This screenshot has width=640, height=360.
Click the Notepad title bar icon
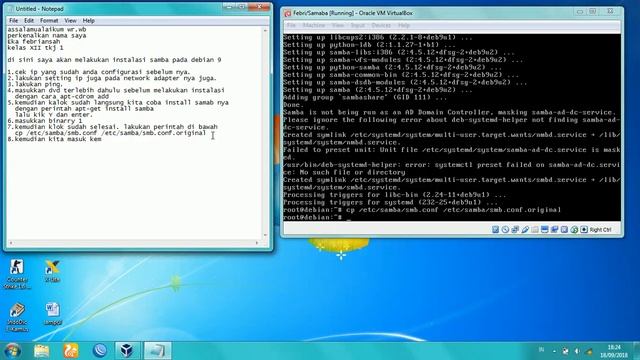[10, 9]
